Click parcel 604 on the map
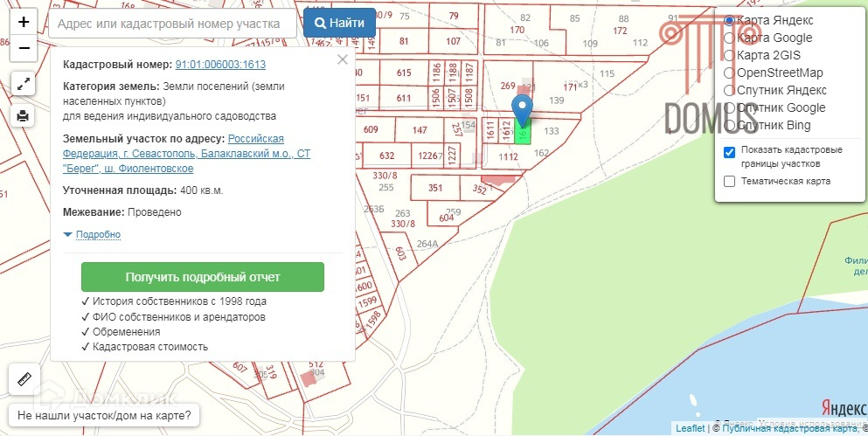The image size is (868, 436). [446, 217]
